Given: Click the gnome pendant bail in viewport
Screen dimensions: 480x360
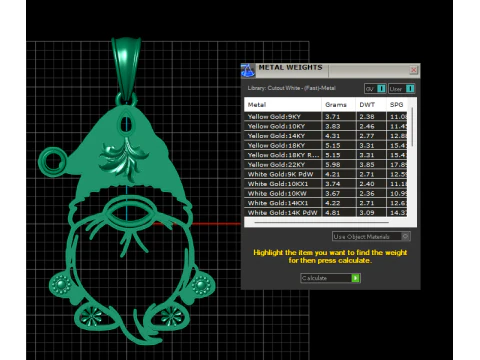Looking at the screenshot, I should pos(126,68).
